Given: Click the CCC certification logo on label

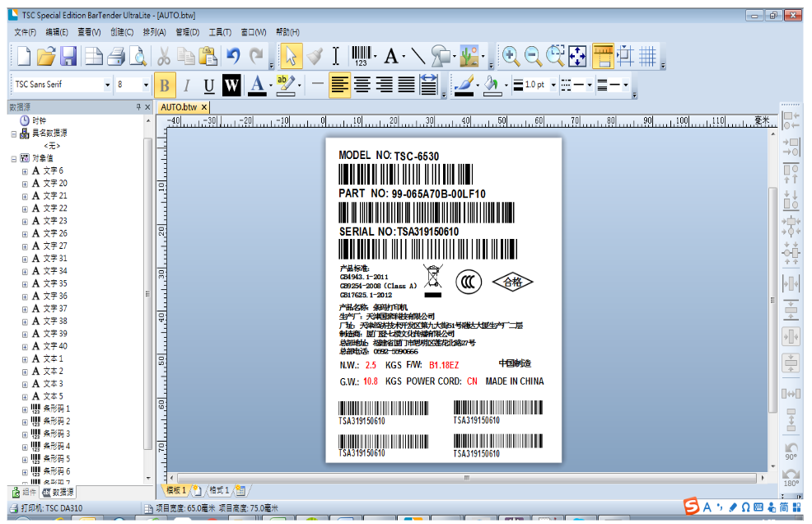Looking at the screenshot, I should (x=468, y=282).
